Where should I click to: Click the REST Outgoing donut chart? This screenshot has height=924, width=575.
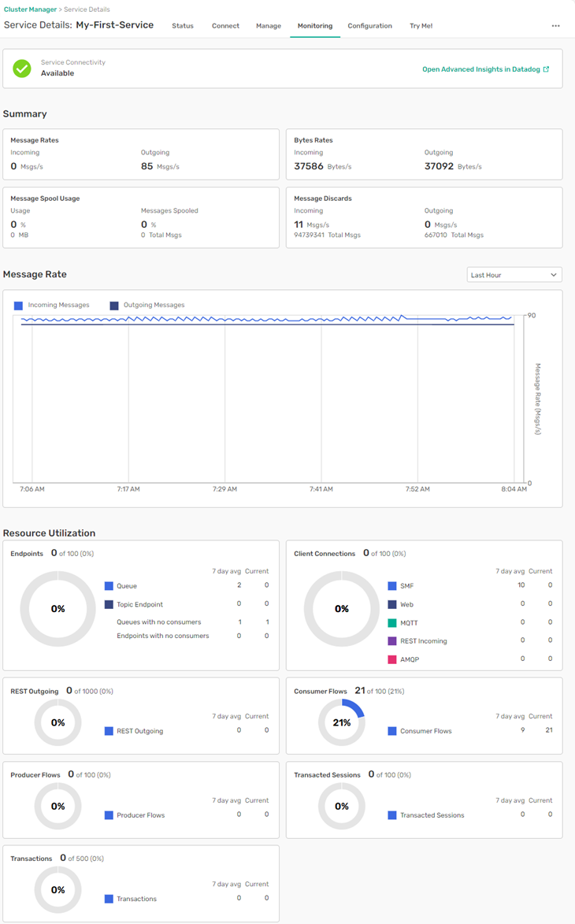57,722
